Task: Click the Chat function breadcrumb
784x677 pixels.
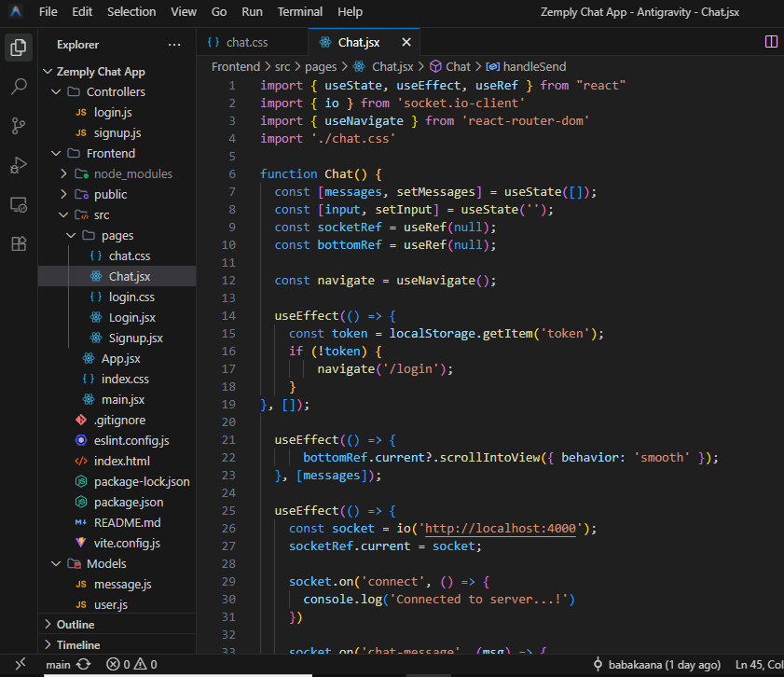Action: [450, 66]
